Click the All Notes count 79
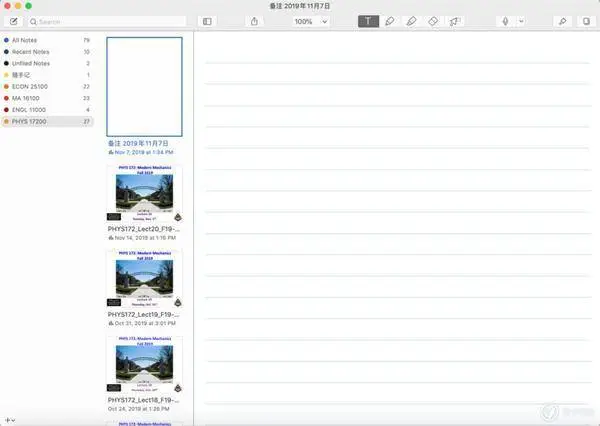Viewport: 600px width, 426px height. tap(86, 40)
